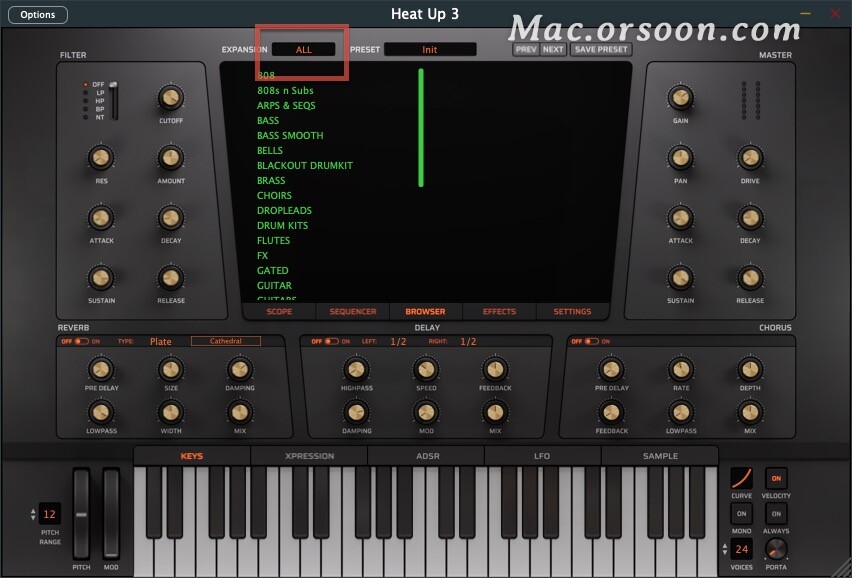Click the filter AMOUNT knob
This screenshot has height=578, width=852.
click(171, 158)
